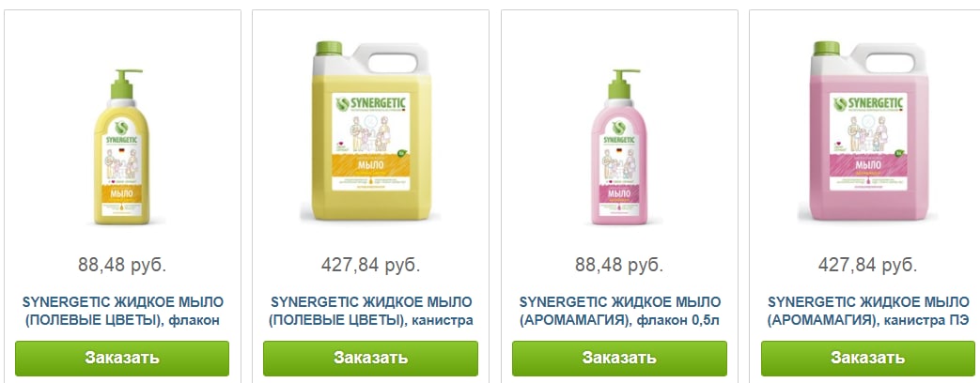Open the pink АРОМАМАГИЯ canister image
The width and height of the screenshot is (980, 383).
tap(869, 130)
